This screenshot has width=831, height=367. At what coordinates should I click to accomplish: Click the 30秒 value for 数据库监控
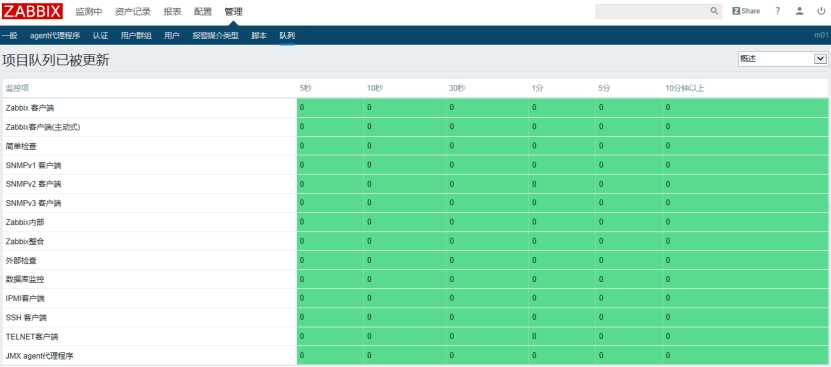click(452, 279)
